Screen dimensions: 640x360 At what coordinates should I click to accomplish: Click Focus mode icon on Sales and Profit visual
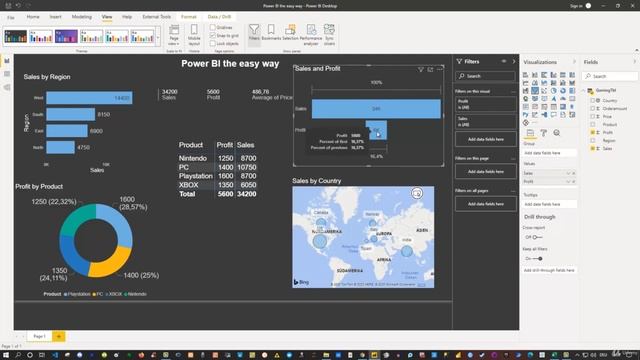point(430,70)
